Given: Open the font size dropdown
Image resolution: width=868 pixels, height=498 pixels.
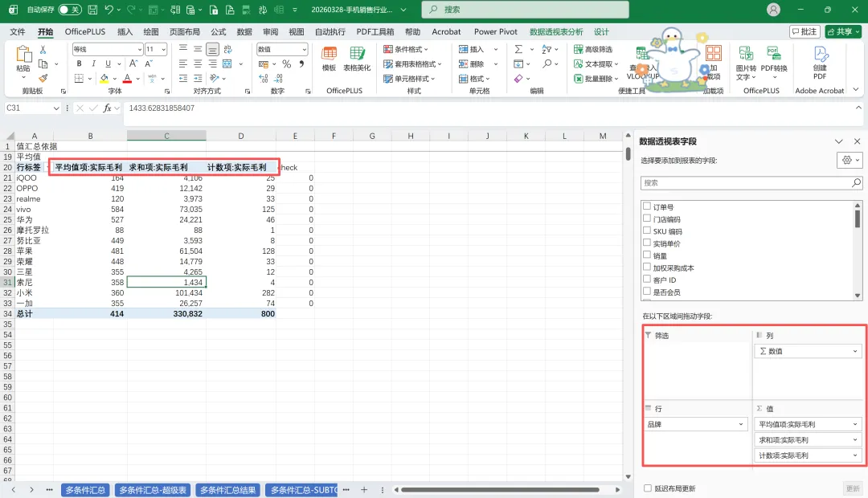Looking at the screenshot, I should (163, 49).
